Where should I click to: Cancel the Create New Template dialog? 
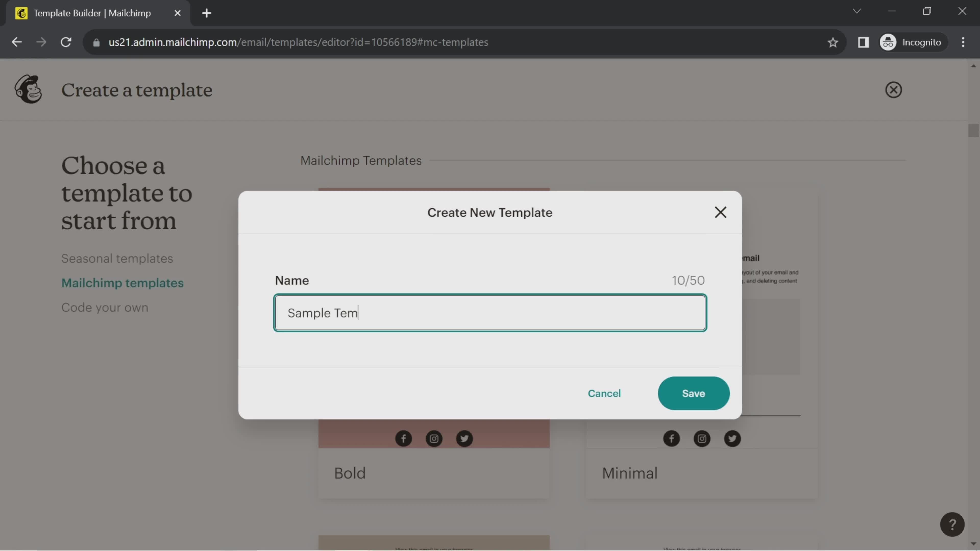tap(604, 393)
